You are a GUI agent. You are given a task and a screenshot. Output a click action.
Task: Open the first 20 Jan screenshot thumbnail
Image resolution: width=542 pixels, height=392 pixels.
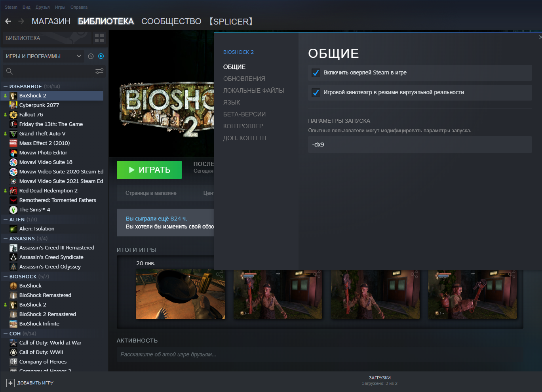pyautogui.click(x=181, y=294)
